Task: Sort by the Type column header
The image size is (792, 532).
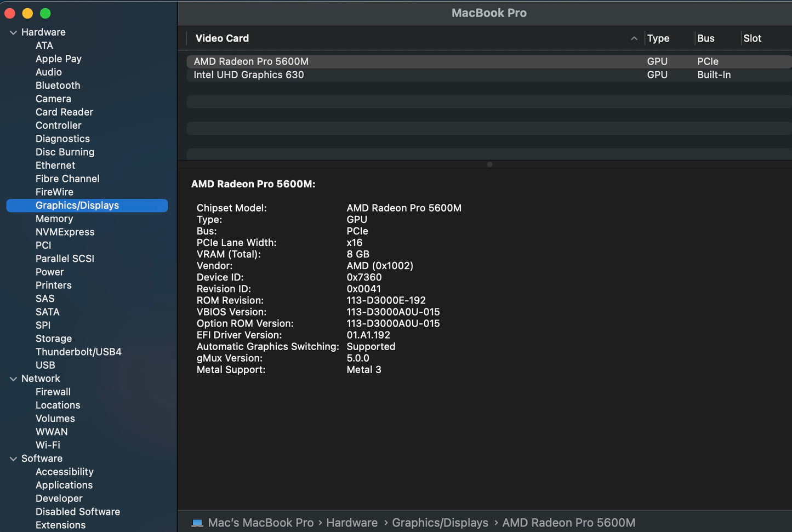Action: coord(658,38)
